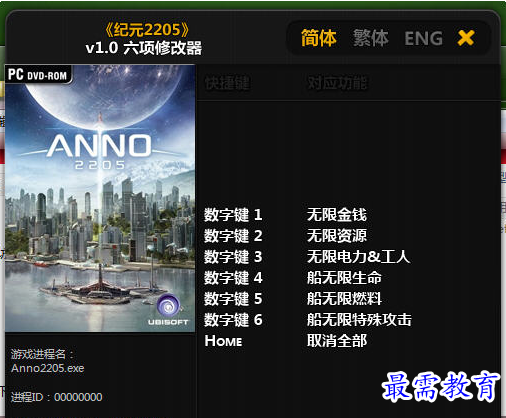
Task: Toggle 船无限生命 cheat option
Action: [344, 278]
